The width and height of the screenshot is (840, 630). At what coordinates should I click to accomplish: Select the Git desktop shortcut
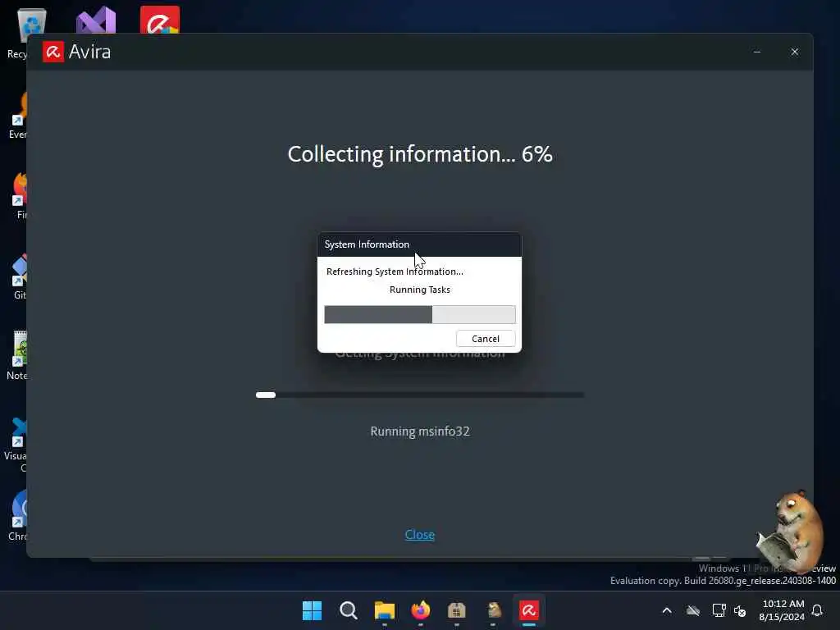[x=20, y=277]
